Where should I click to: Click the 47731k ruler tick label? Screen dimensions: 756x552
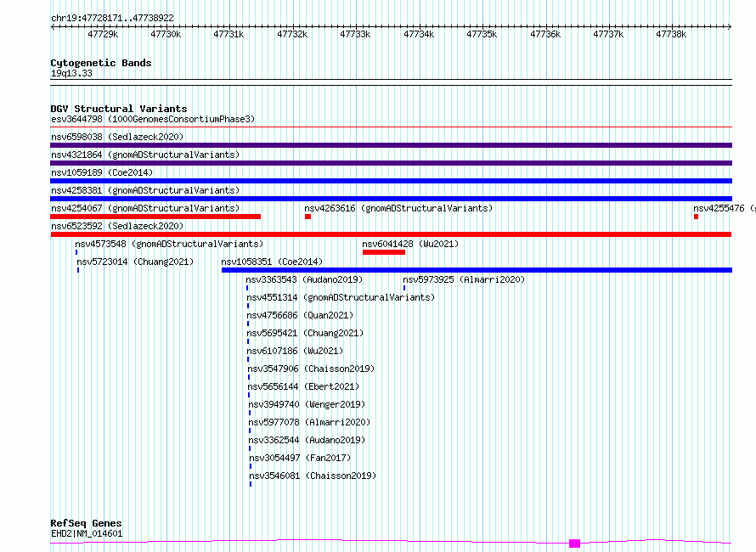tap(228, 34)
